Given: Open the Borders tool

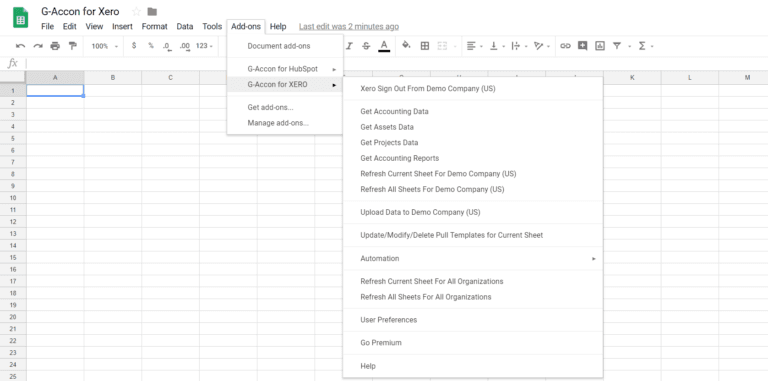Looking at the screenshot, I should tap(425, 46).
